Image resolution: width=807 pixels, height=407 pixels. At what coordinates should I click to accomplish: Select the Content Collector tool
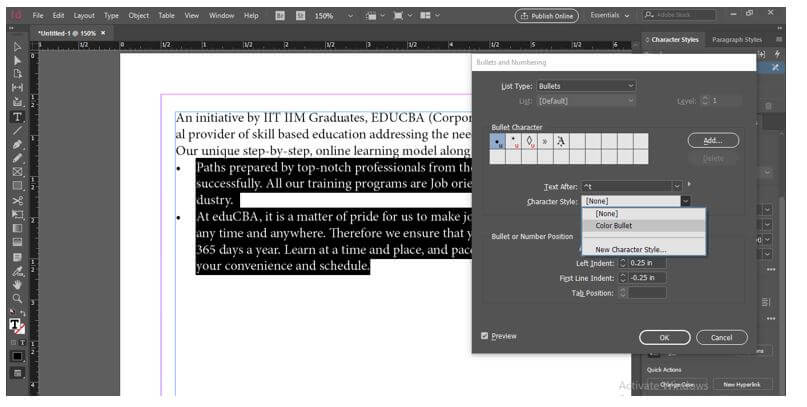click(17, 102)
